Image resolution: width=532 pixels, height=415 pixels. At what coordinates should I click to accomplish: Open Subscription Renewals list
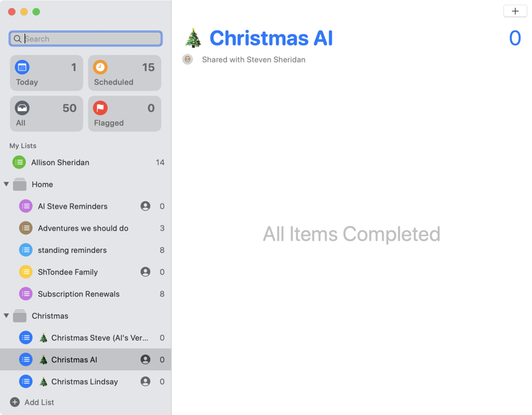(78, 294)
